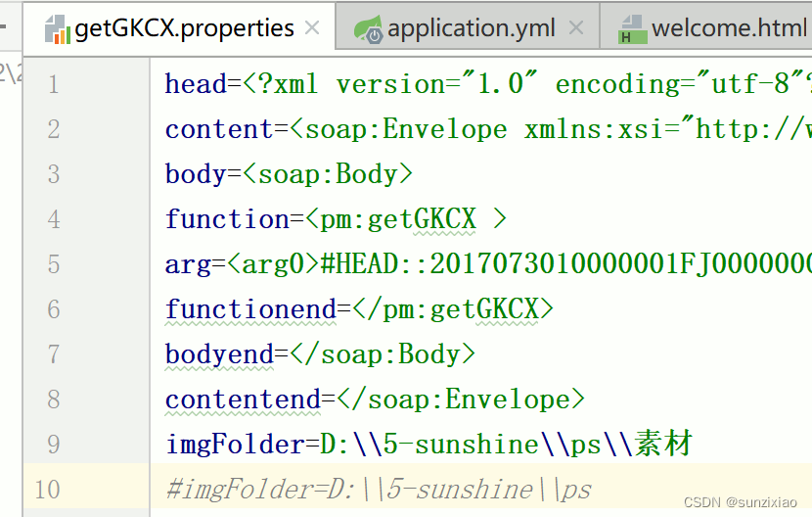Place cursor on the 'head' property key

click(196, 84)
